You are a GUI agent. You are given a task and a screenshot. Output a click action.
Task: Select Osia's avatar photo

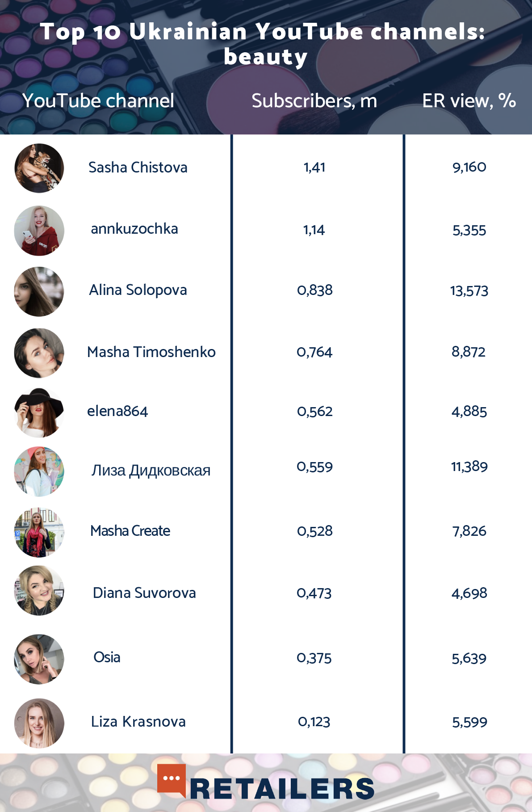[x=39, y=659]
